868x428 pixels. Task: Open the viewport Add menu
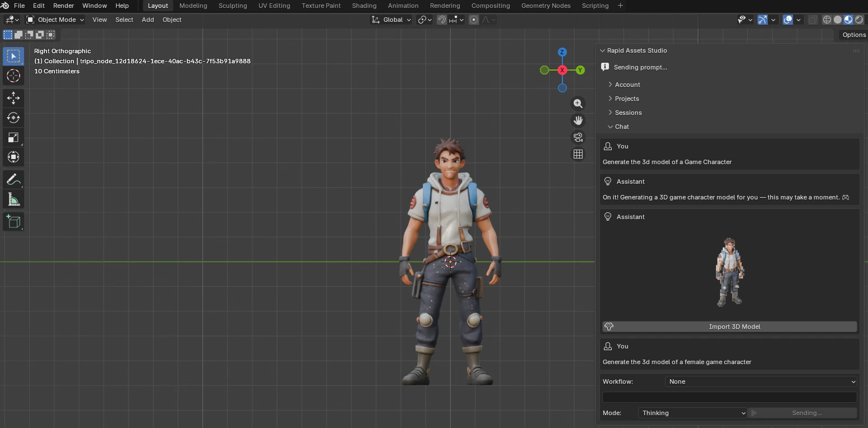(x=147, y=20)
